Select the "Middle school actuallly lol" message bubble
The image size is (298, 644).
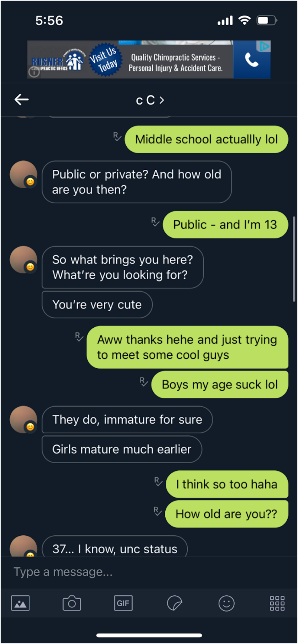click(206, 139)
